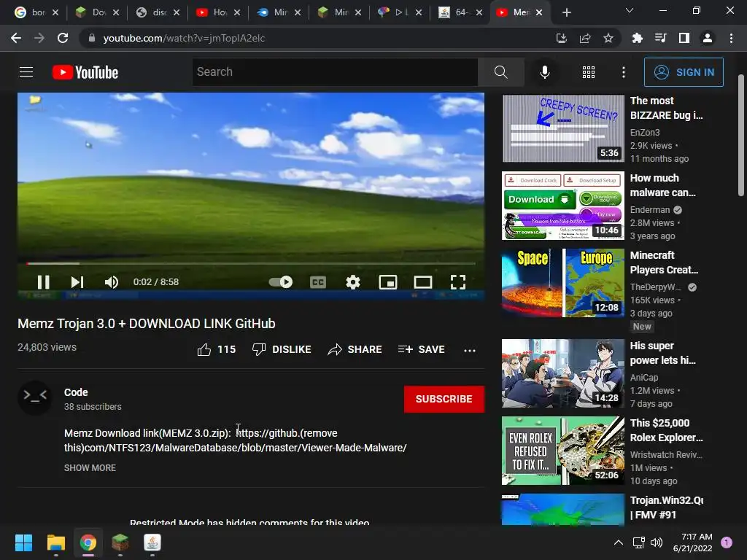Open 'The most BIZARRE bug' video thumbnail
The width and height of the screenshot is (747, 560).
[x=563, y=128]
